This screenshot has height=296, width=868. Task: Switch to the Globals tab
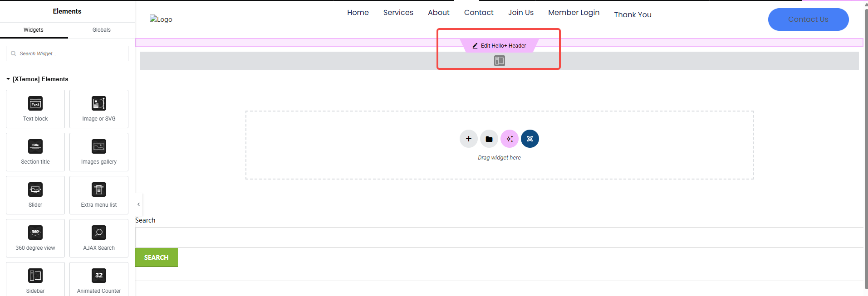click(102, 30)
